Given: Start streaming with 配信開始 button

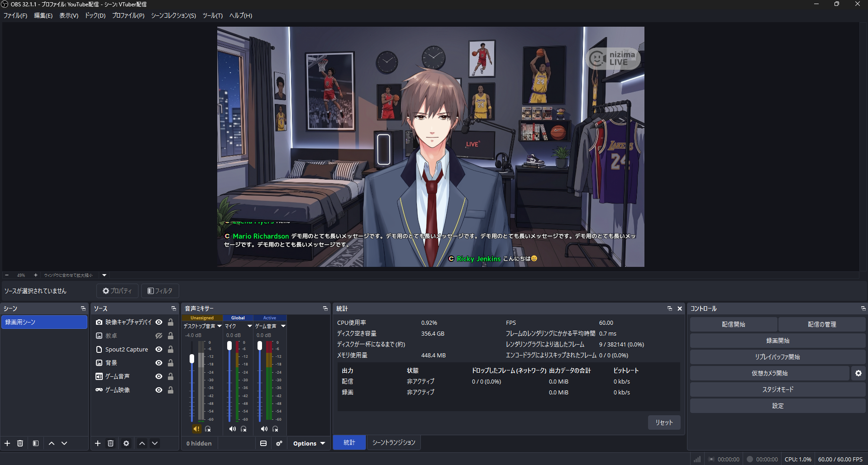Looking at the screenshot, I should tap(734, 324).
